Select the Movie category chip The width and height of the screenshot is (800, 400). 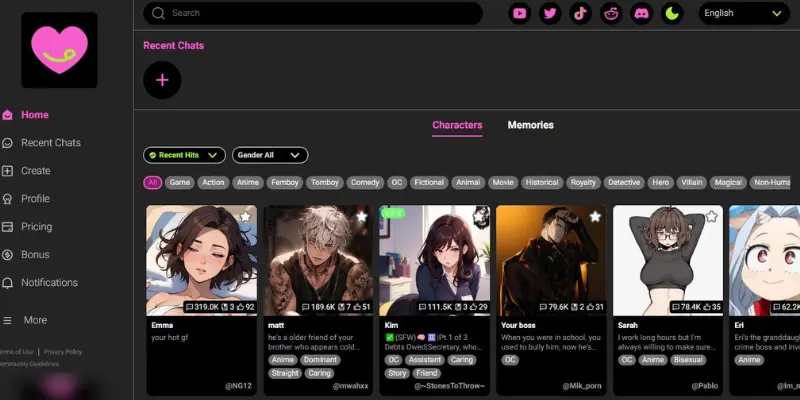503,183
